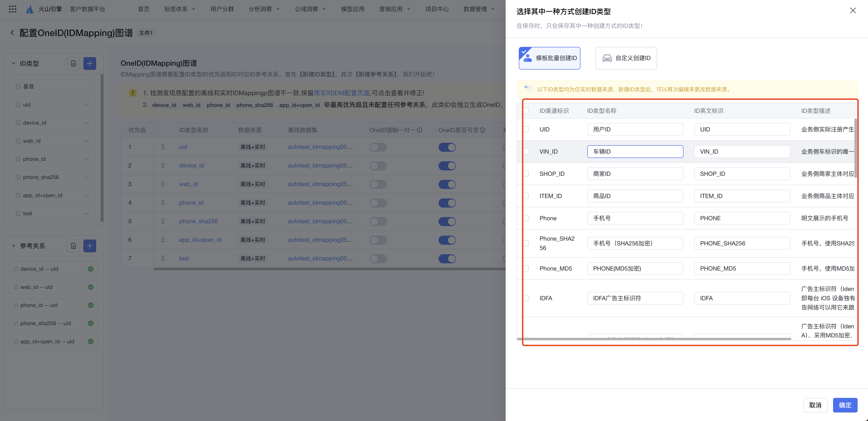Click horizontal scrollbar under priority table

(x=329, y=269)
